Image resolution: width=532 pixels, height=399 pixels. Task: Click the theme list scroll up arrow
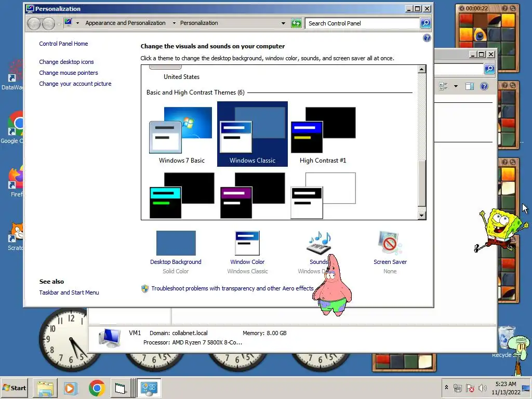coord(422,69)
